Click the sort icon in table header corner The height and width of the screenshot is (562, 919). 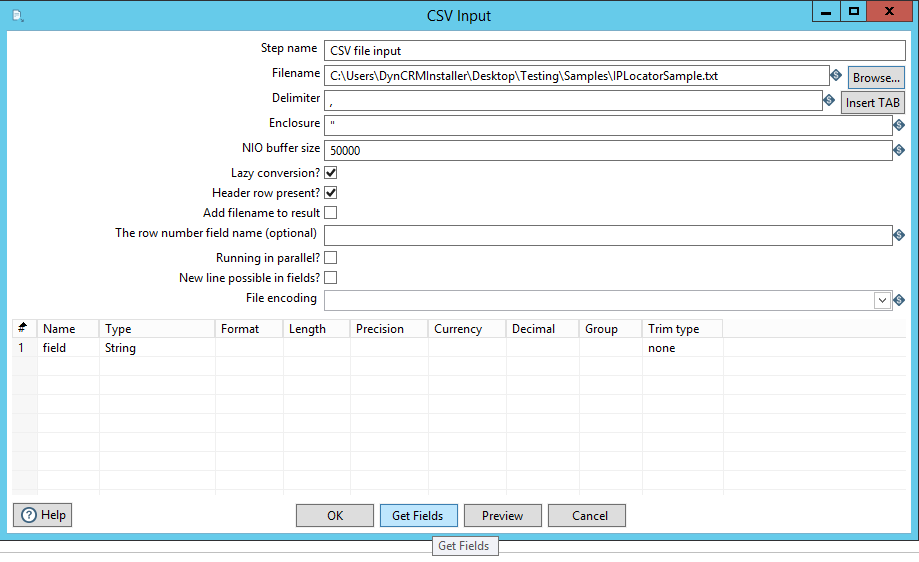point(23,328)
